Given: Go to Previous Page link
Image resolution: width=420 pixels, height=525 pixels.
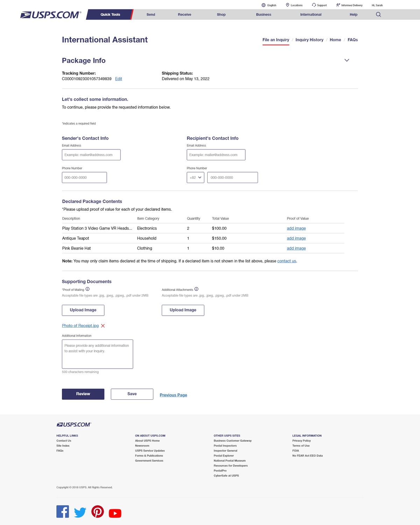Looking at the screenshot, I should point(173,395).
